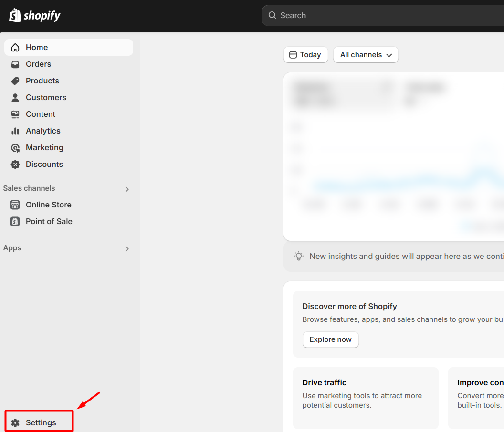504x432 pixels.
Task: Click the Home house icon
Action: tap(15, 48)
